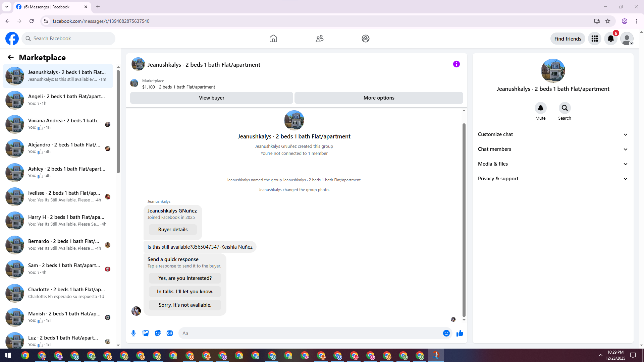This screenshot has width=644, height=362.
Task: Send quick reply "Yes, are you interested?"
Action: click(x=185, y=278)
